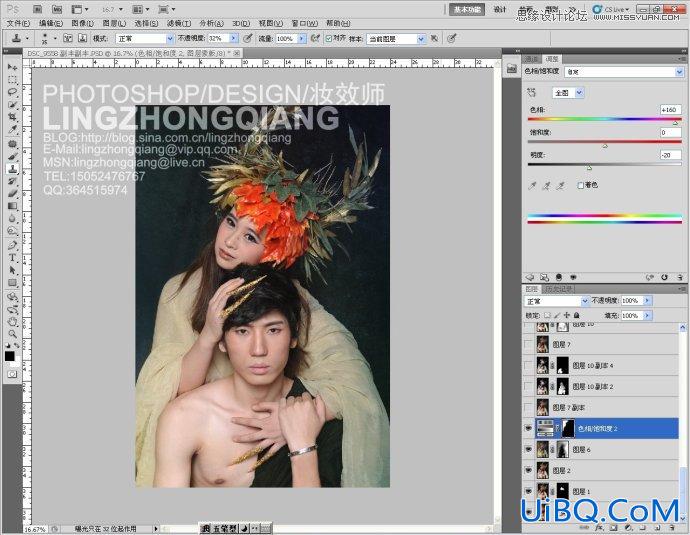Toggle the 对齐 aligned checkbox
This screenshot has width=690, height=535.
(328, 39)
